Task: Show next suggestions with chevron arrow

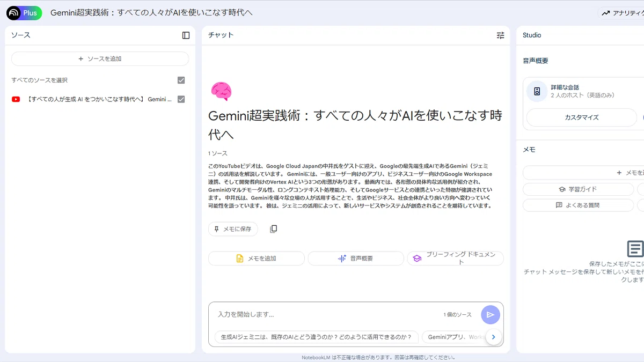Action: pyautogui.click(x=493, y=337)
